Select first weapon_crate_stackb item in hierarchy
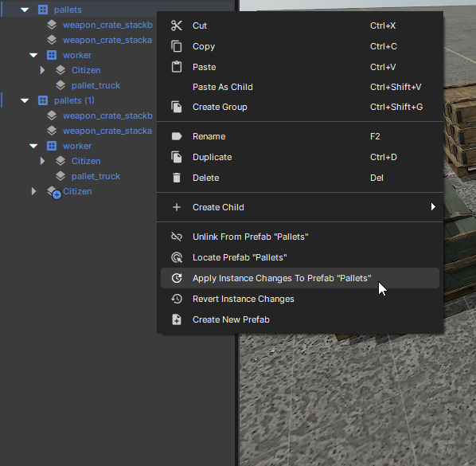Screen dimensions: 476x466 point(107,25)
